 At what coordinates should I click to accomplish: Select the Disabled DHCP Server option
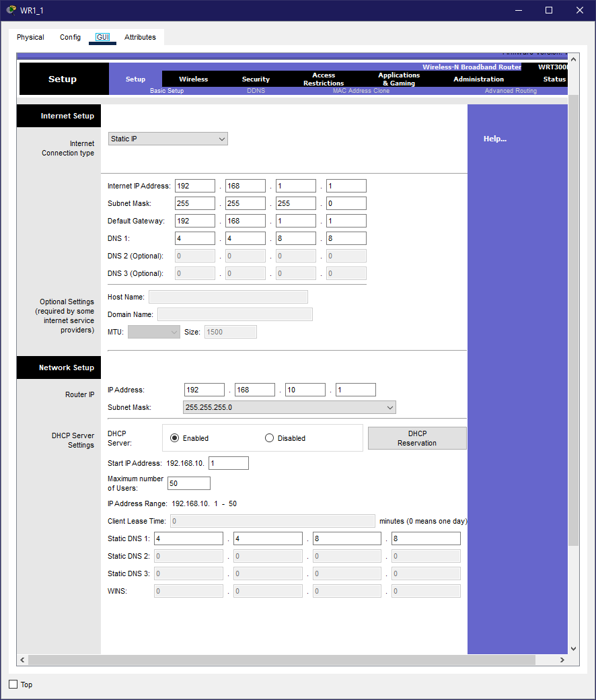point(270,438)
